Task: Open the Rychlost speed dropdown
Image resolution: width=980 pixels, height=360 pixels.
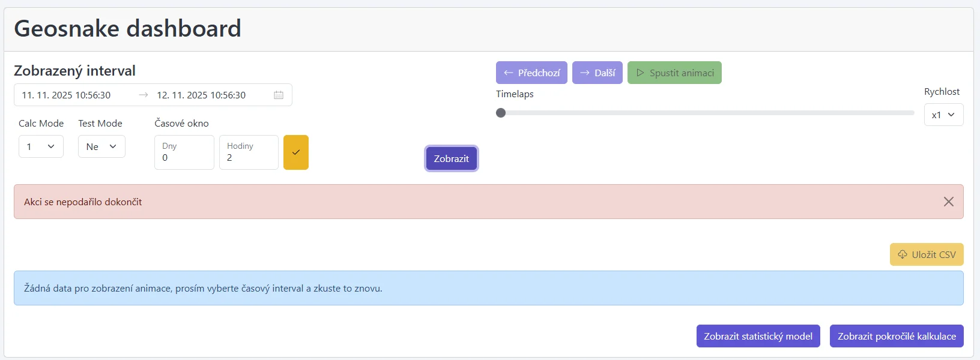Action: tap(943, 115)
